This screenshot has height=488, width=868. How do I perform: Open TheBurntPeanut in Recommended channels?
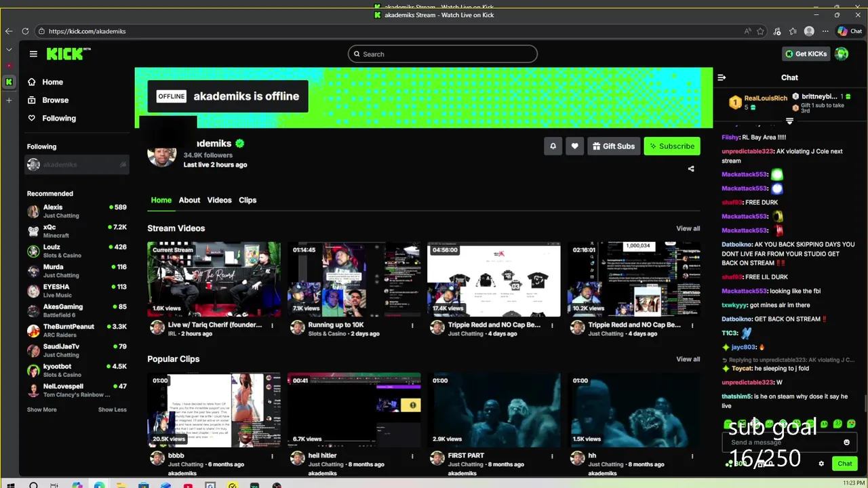(x=77, y=331)
